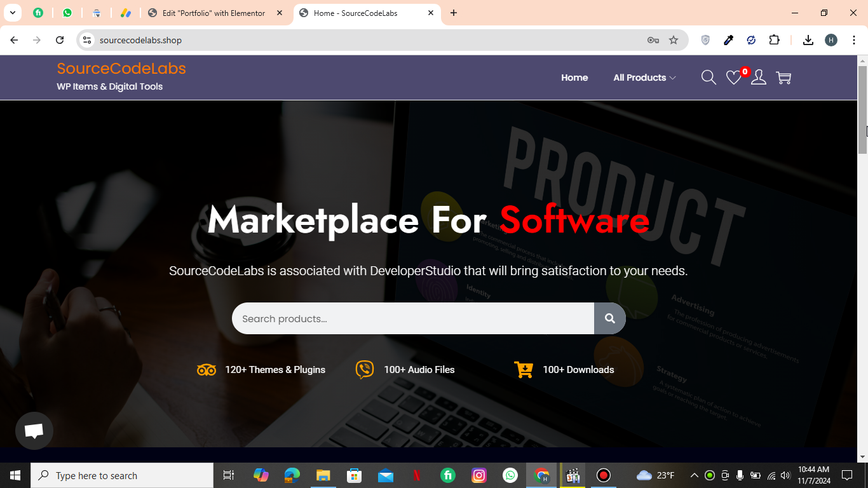The image size is (868, 488).
Task: Click the 120+ Themes & Plugins text
Action: pyautogui.click(x=275, y=370)
